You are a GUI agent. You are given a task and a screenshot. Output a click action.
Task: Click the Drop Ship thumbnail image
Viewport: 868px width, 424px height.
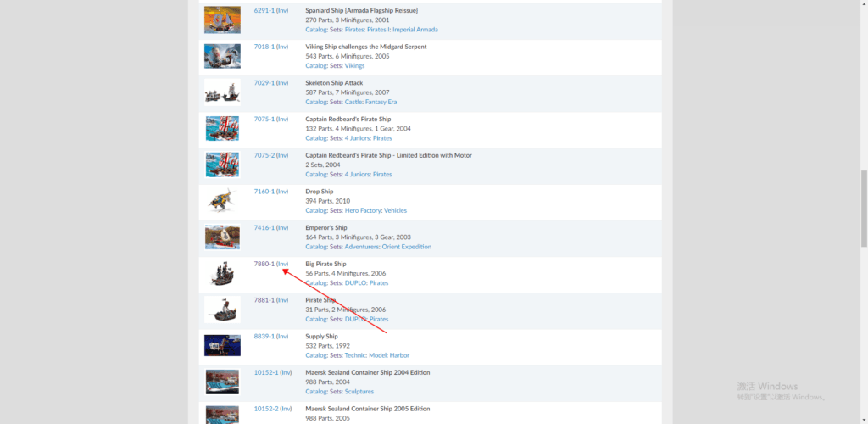coord(223,200)
